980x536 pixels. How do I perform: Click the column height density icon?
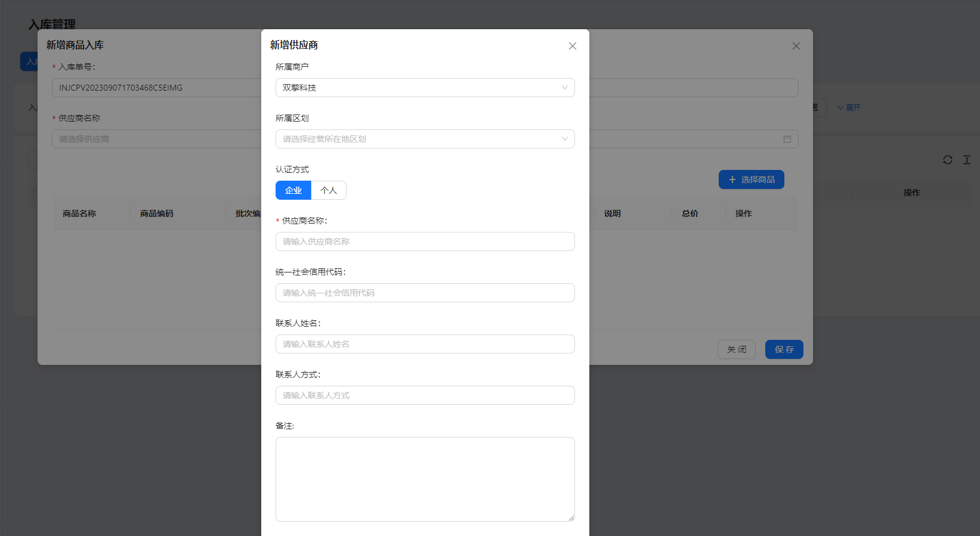point(967,160)
